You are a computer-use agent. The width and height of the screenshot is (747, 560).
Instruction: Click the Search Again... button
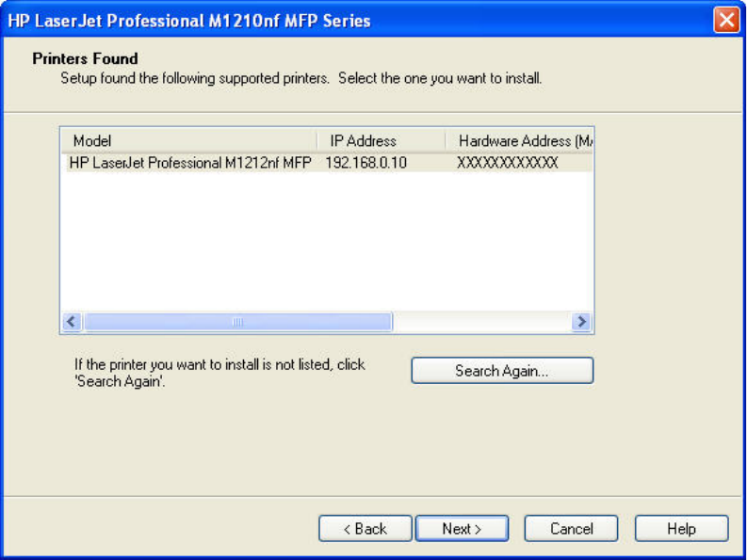tap(502, 371)
